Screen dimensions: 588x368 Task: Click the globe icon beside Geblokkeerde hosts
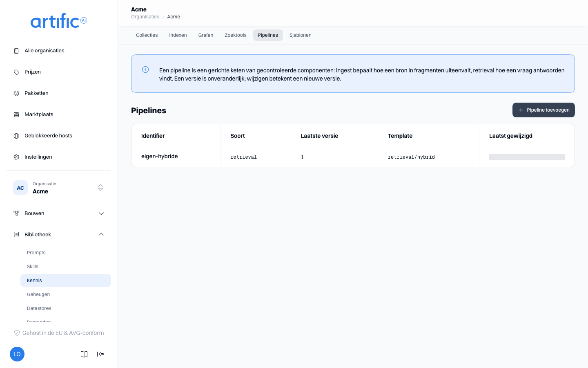coord(16,136)
